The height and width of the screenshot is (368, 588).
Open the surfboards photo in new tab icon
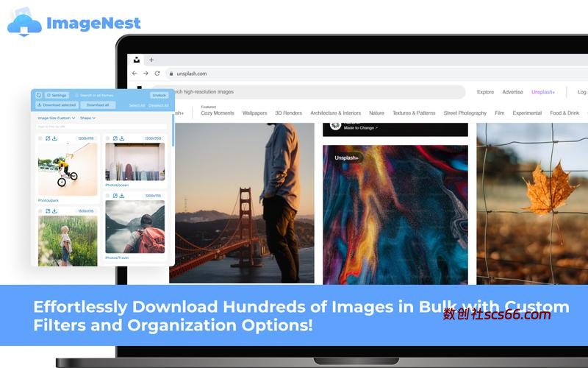point(115,138)
